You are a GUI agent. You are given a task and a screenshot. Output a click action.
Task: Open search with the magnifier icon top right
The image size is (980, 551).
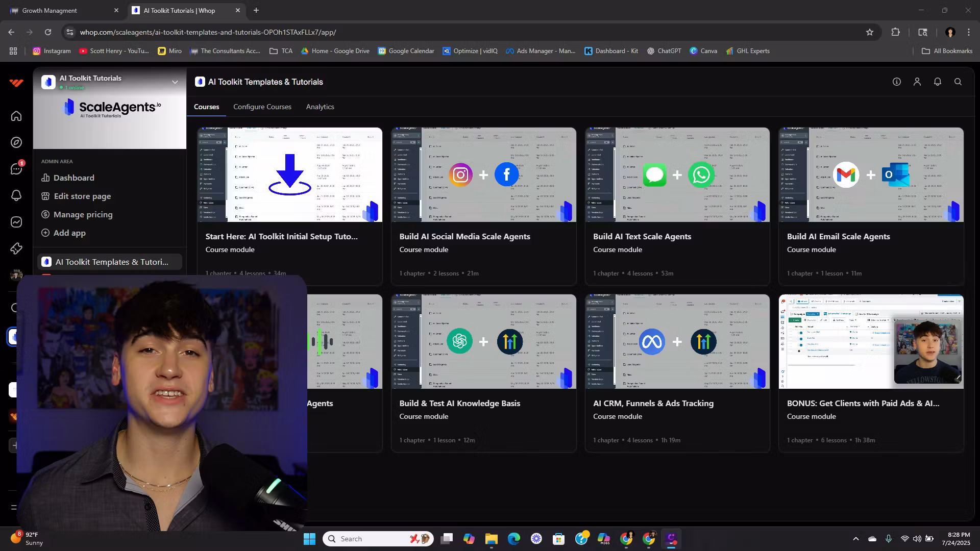coord(958,82)
